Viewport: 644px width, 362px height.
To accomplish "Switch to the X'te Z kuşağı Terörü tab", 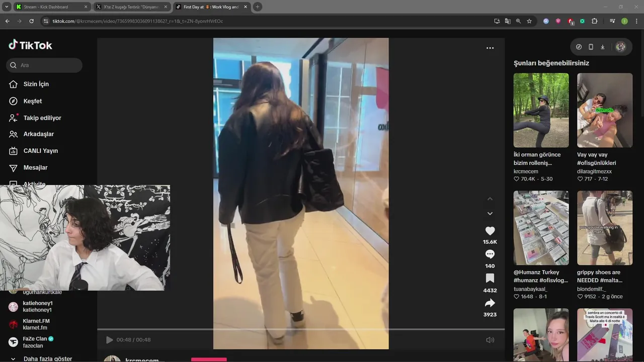I will pyautogui.click(x=131, y=7).
